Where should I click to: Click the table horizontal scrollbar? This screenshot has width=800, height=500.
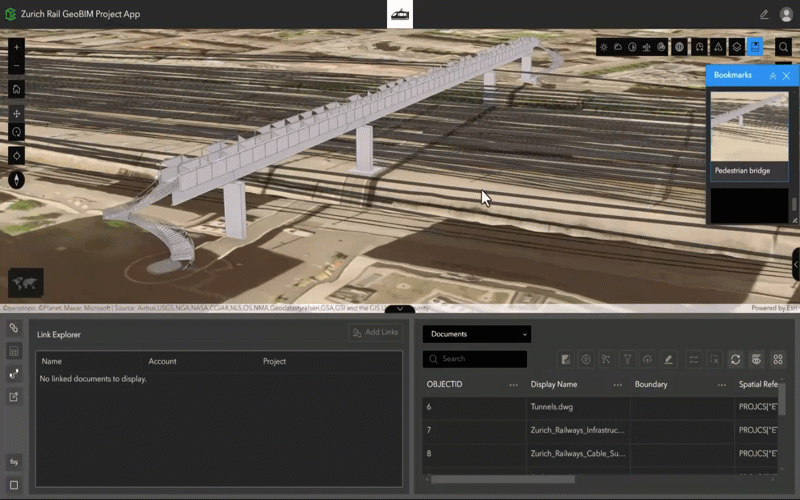pyautogui.click(x=503, y=479)
